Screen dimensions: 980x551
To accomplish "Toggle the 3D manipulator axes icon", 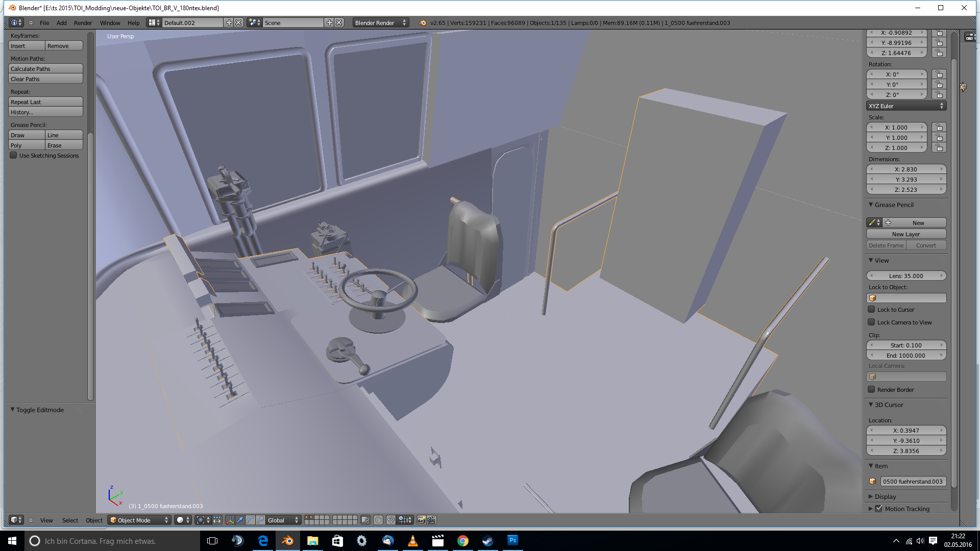I will 230,520.
